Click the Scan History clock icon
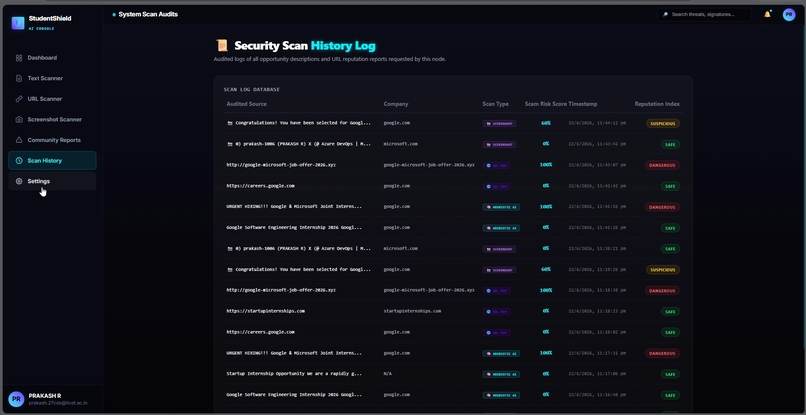Screen dimensions: 806x415 point(19,161)
